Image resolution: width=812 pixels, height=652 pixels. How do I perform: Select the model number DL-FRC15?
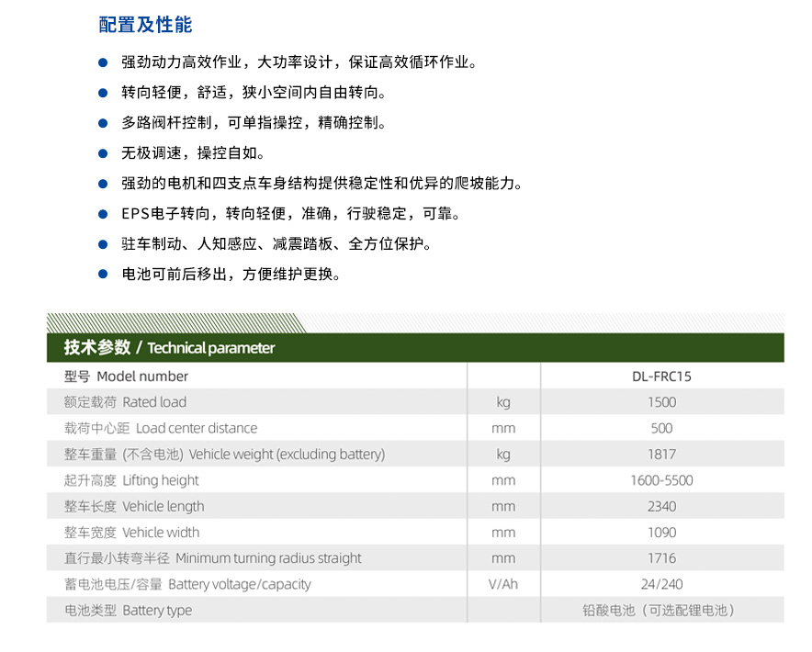662,377
